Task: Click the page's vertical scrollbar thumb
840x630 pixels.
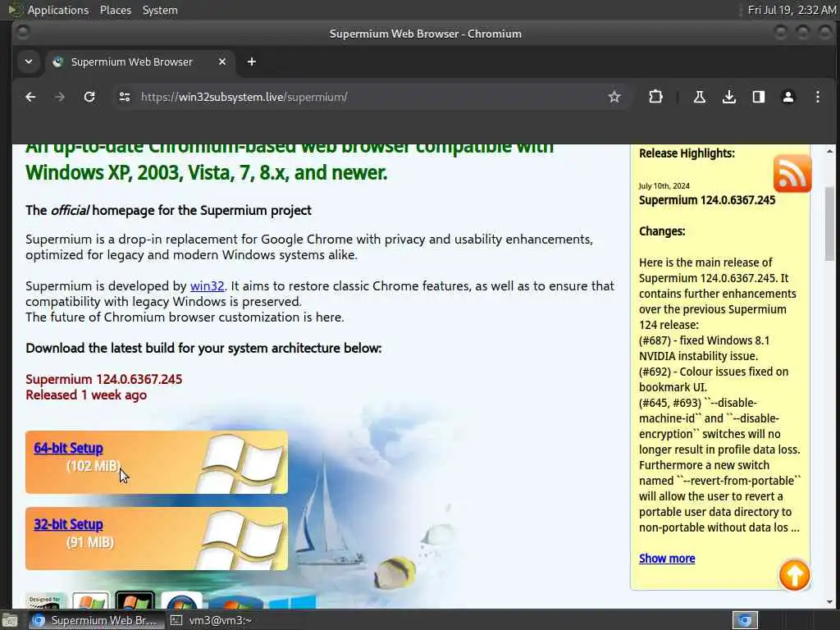Action: click(829, 224)
